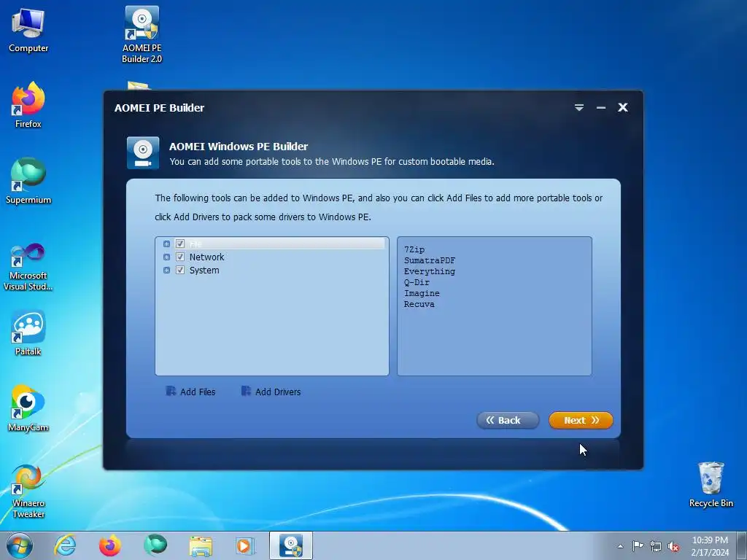Viewport: 747px width, 560px height.
Task: Open the Recycle Bin
Action: 711,485
